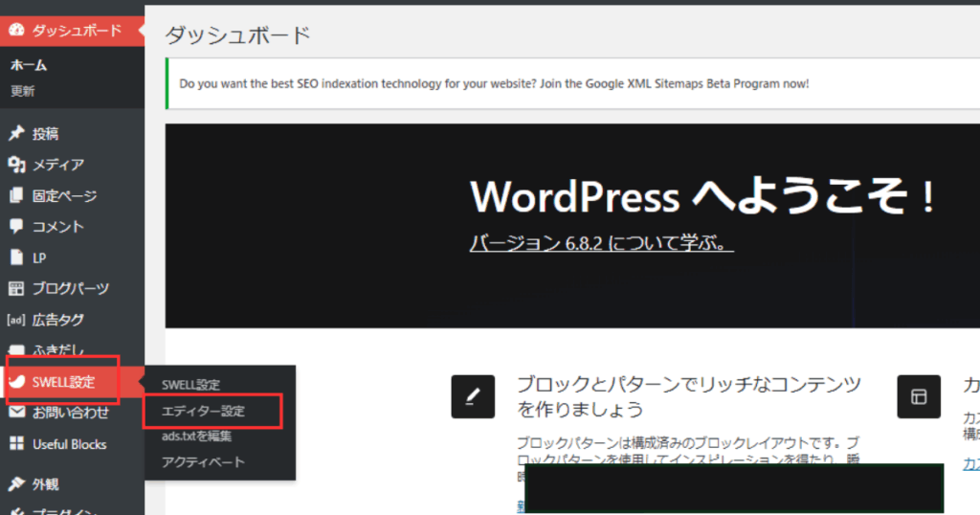
Task: Click the speech bubble icon beside コメント
Action: pos(16,227)
